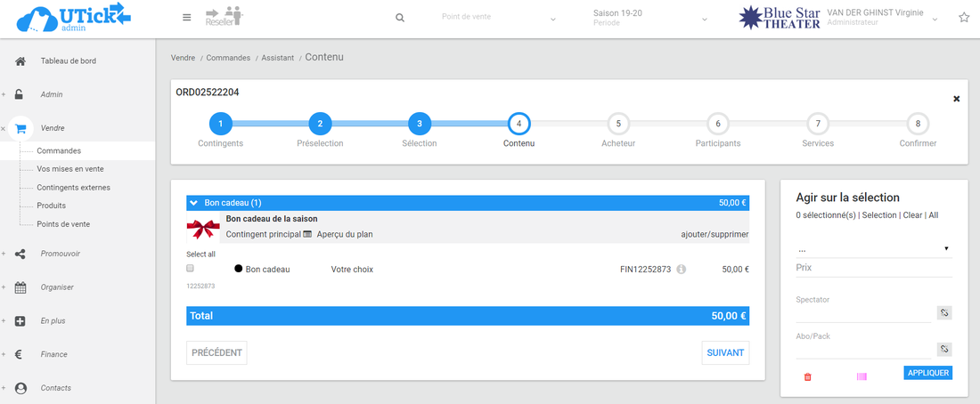The width and height of the screenshot is (980, 404).
Task: Click the hamburger menu icon
Action: click(x=186, y=18)
